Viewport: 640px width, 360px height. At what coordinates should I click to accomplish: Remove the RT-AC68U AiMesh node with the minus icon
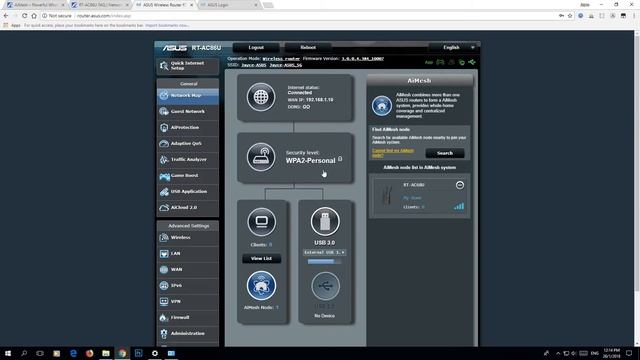click(x=460, y=185)
